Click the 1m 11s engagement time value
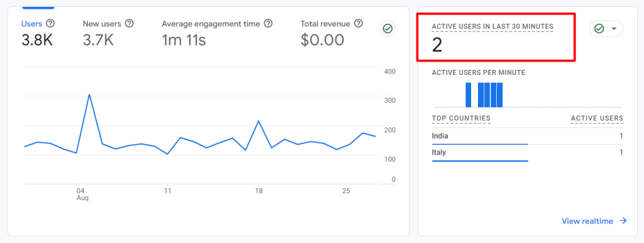 (184, 40)
